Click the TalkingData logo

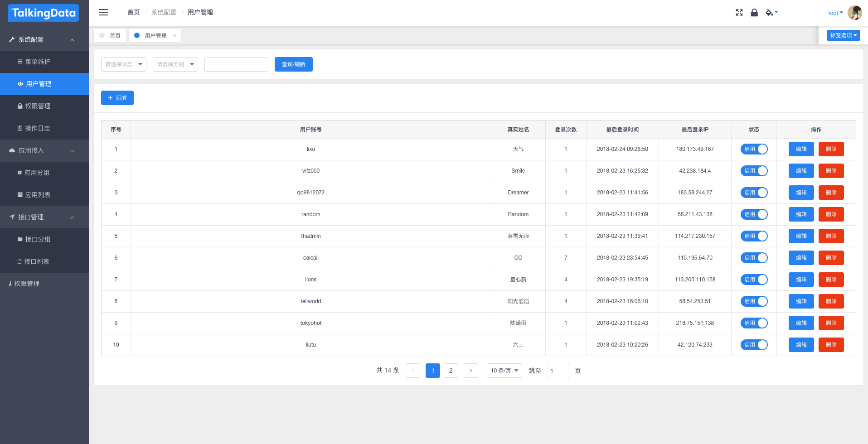(x=44, y=13)
